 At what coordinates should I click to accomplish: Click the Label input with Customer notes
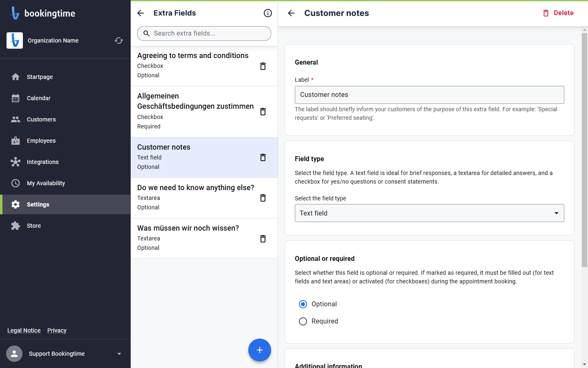(x=430, y=95)
